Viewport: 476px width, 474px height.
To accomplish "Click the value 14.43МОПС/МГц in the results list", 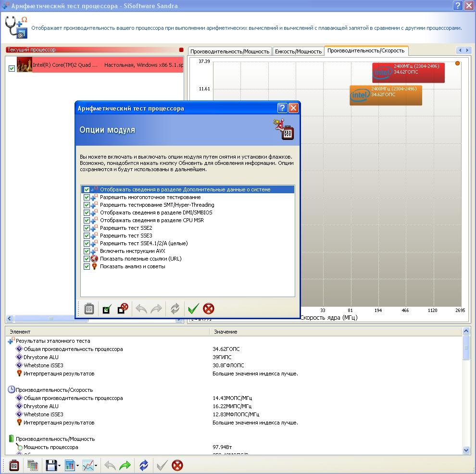I will 232,398.
